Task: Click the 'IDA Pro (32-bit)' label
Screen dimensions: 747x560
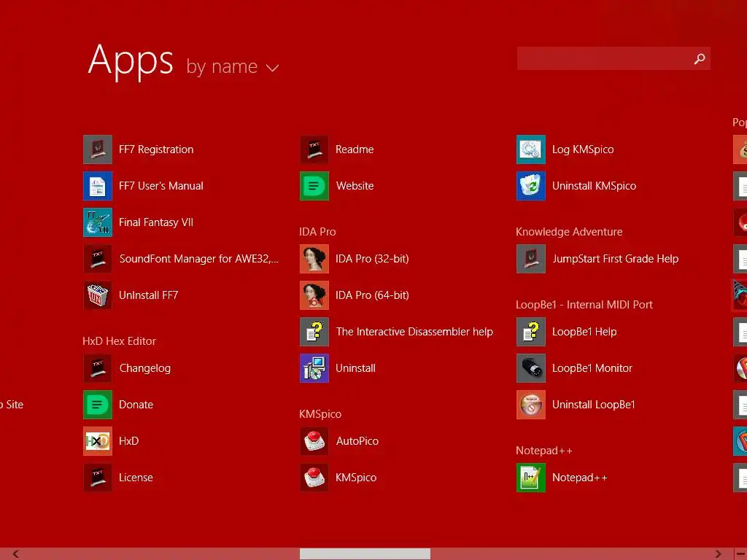Action: [372, 259]
